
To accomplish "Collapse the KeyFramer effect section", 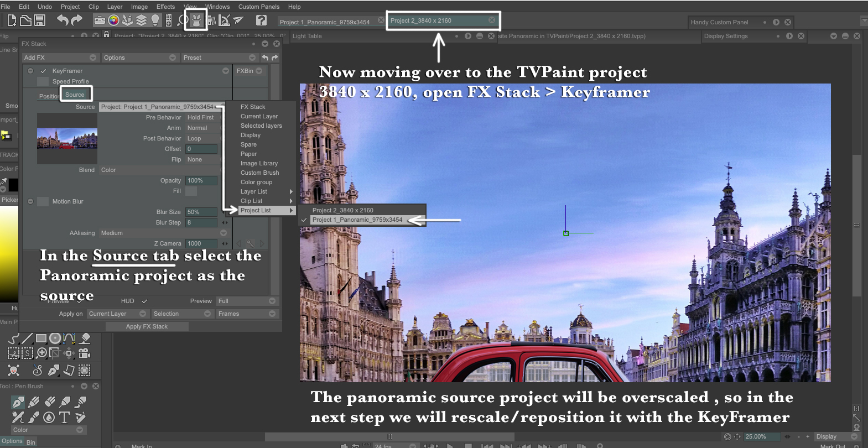I will 30,71.
